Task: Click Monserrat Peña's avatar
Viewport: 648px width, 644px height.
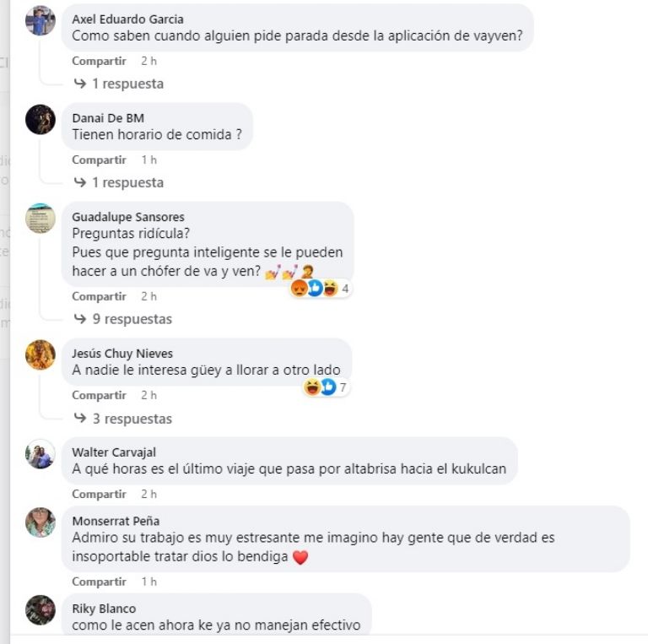Action: tap(40, 522)
